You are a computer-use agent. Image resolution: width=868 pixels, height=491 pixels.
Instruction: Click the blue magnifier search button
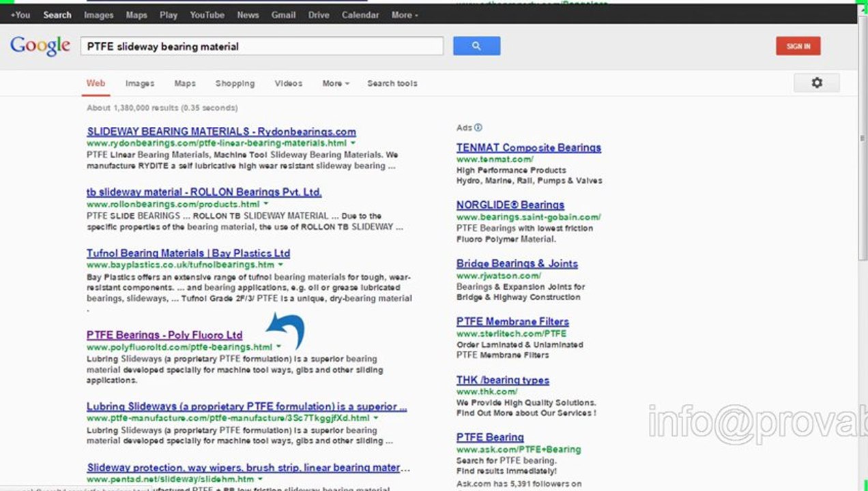click(x=476, y=46)
